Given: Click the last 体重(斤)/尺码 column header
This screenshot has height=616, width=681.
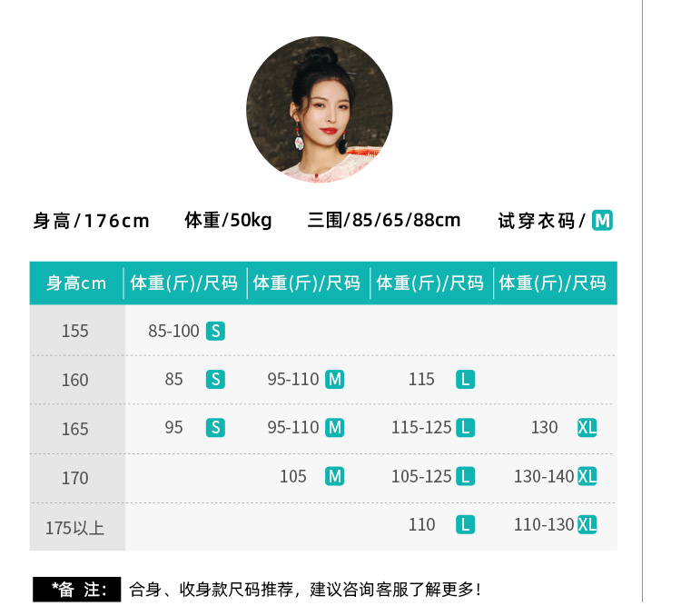Looking at the screenshot, I should click(x=553, y=283).
